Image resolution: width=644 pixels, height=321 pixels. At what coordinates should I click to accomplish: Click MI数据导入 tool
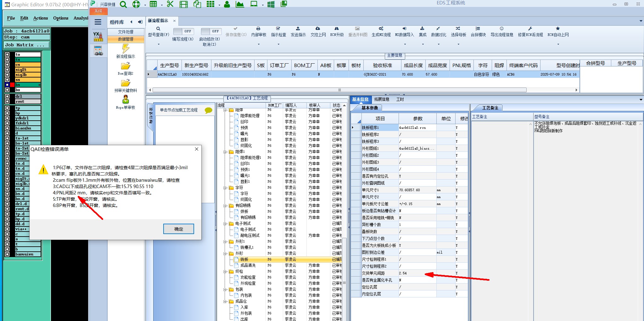(405, 32)
